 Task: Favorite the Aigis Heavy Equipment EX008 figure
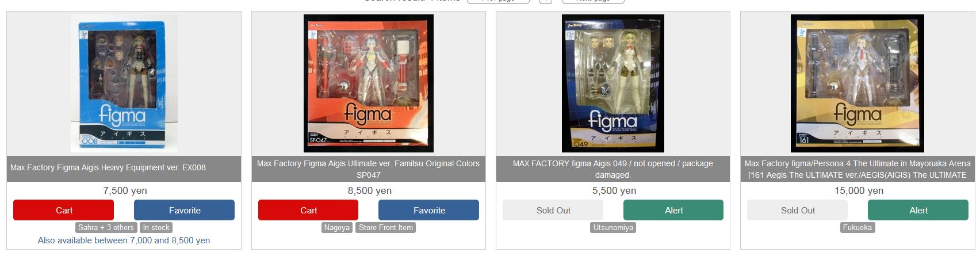pos(185,210)
